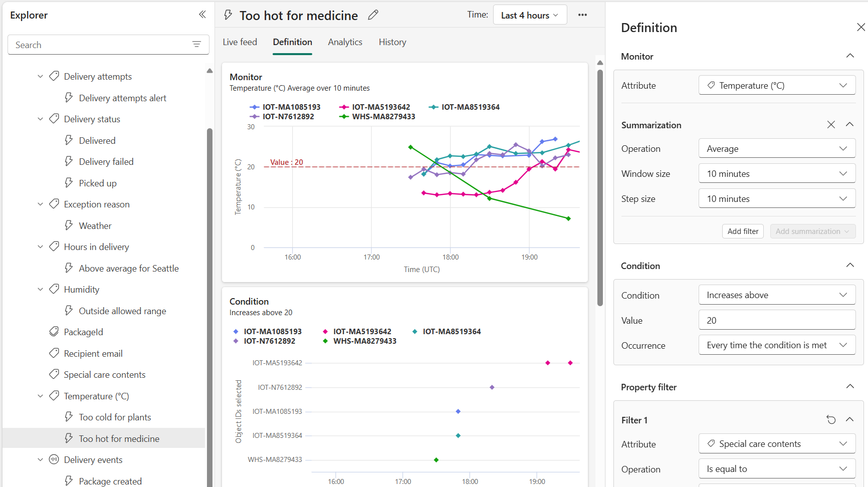Open the Live feed tab
The width and height of the screenshot is (868, 487).
[x=240, y=42]
